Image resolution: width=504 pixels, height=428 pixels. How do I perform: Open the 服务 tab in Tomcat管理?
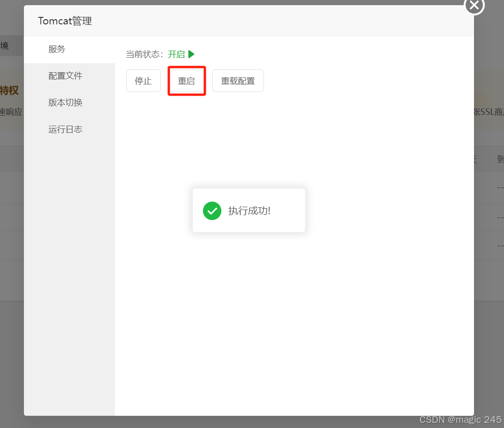coord(69,49)
